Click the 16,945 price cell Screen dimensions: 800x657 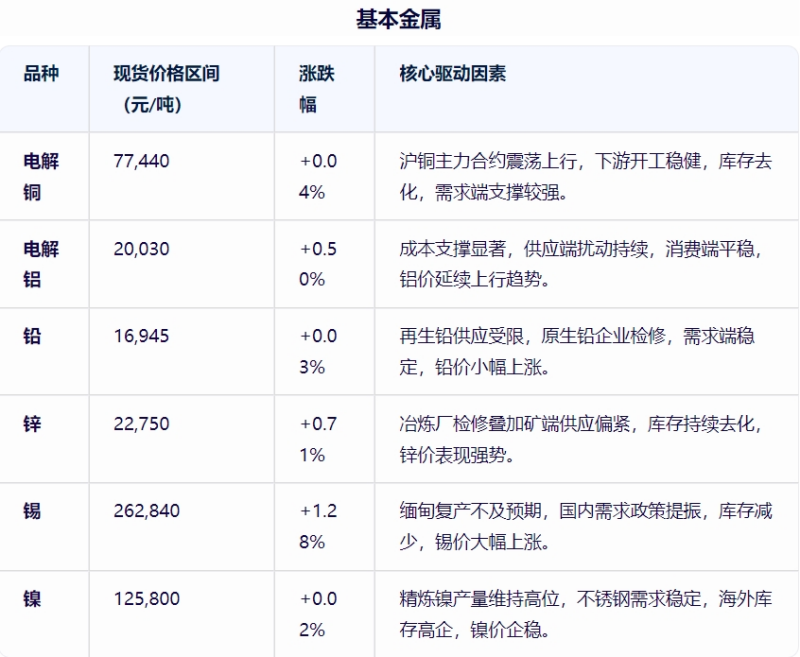[x=142, y=337]
